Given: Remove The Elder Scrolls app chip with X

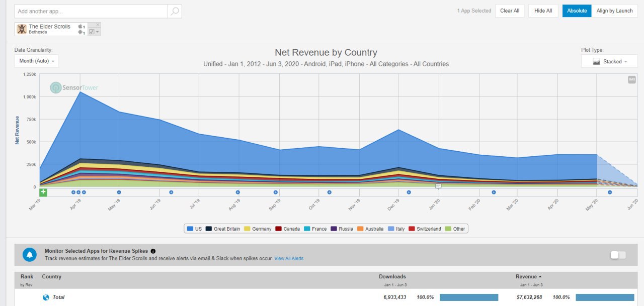Looking at the screenshot, I should (x=98, y=25).
